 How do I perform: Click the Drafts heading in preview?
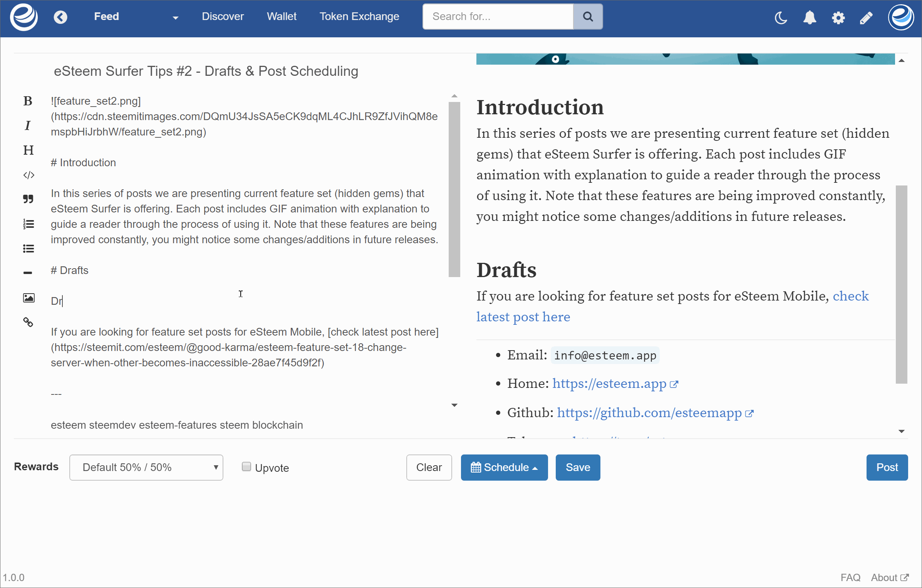[506, 270]
